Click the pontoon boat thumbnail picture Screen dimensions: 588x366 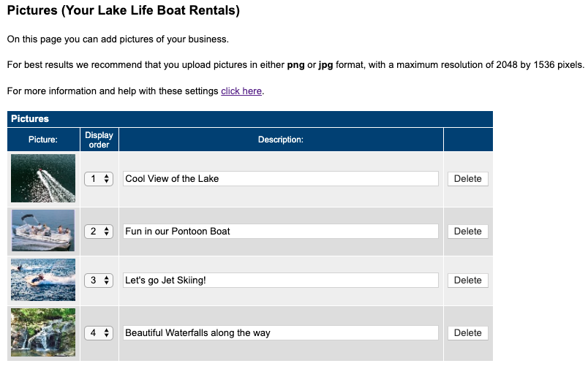click(x=43, y=231)
